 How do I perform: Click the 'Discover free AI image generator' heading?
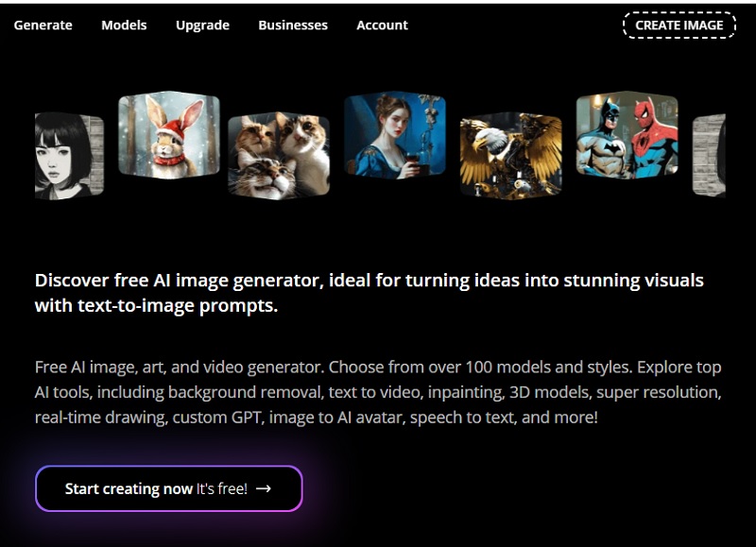click(369, 293)
